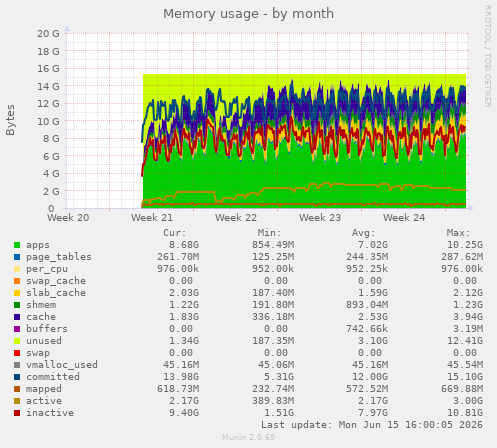
Task: Select the 'committed' legend label
Action: [53, 377]
